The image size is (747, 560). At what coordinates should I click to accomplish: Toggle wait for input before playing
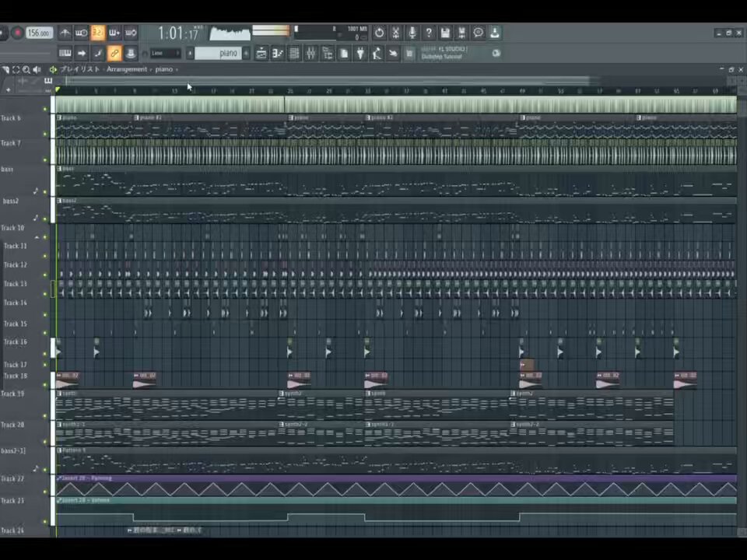(x=81, y=33)
